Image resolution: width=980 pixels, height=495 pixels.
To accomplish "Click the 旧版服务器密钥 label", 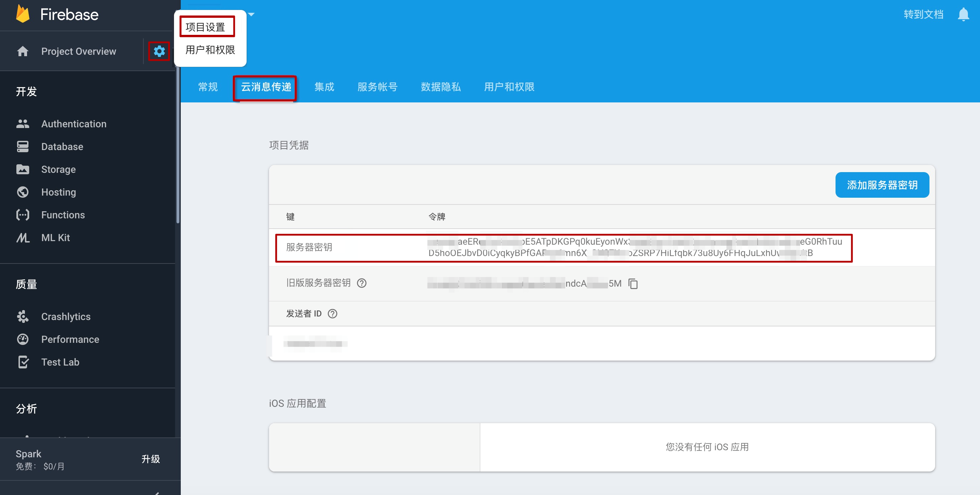I will pyautogui.click(x=318, y=283).
